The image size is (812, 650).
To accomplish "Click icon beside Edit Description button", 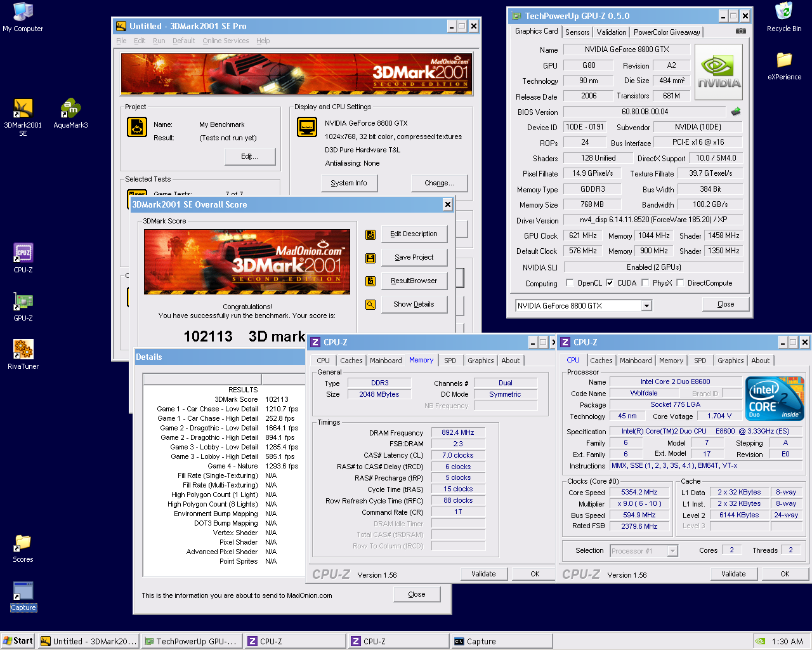I will click(370, 234).
